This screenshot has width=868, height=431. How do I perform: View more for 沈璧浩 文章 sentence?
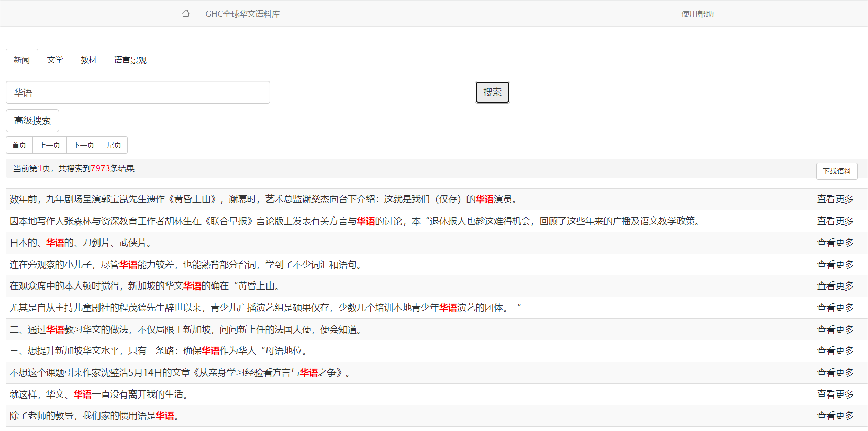point(836,373)
